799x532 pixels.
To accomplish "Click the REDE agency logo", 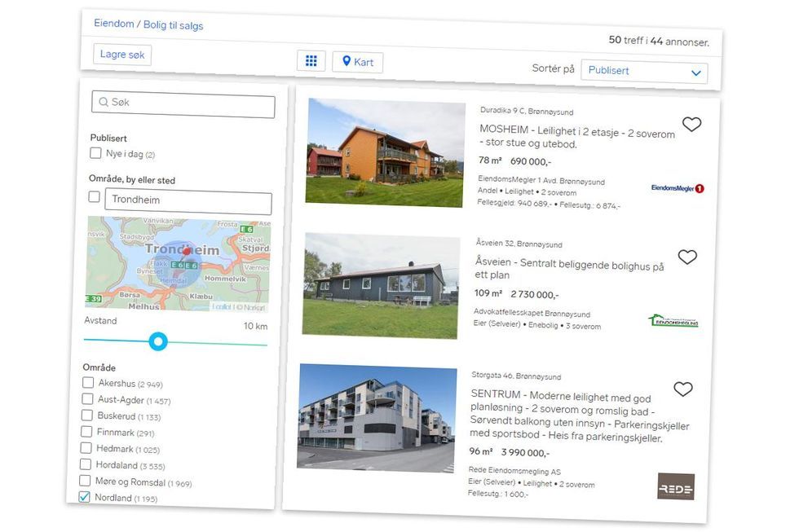I will pos(676,487).
